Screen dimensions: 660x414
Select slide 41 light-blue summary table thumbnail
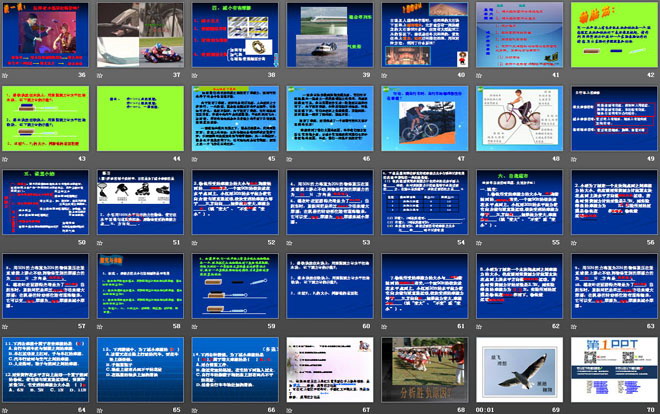[x=519, y=35]
